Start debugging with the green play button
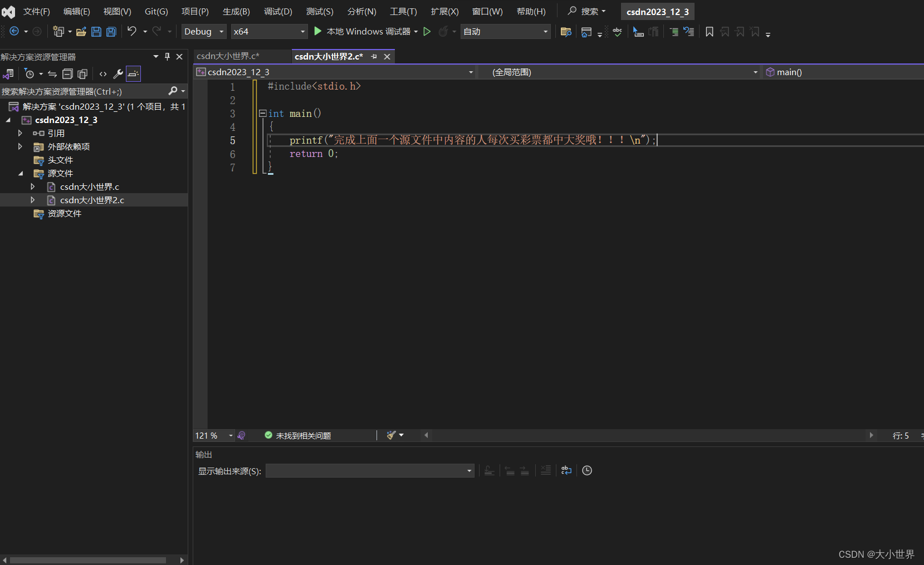The width and height of the screenshot is (924, 565). (x=317, y=31)
